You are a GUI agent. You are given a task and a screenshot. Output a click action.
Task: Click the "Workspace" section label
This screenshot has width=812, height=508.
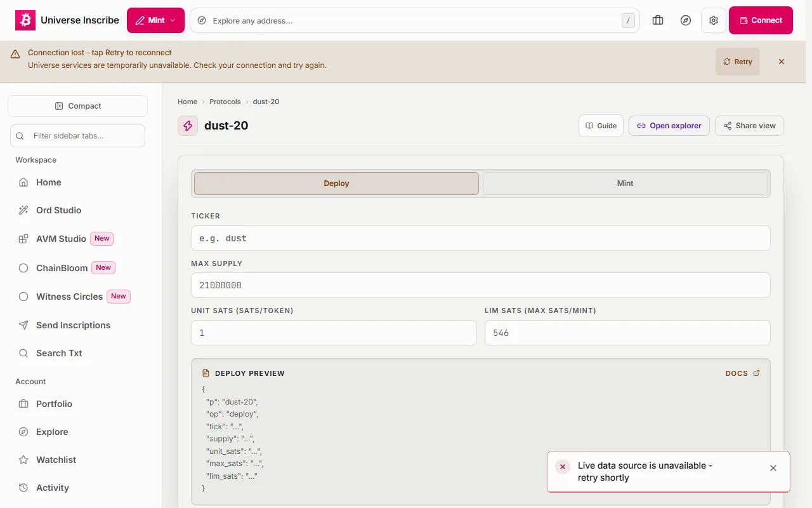[36, 160]
